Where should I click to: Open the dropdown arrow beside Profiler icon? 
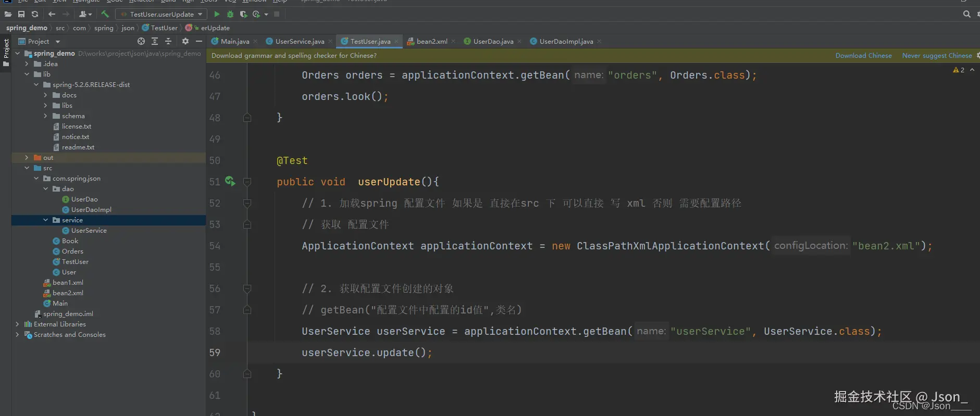click(x=266, y=15)
